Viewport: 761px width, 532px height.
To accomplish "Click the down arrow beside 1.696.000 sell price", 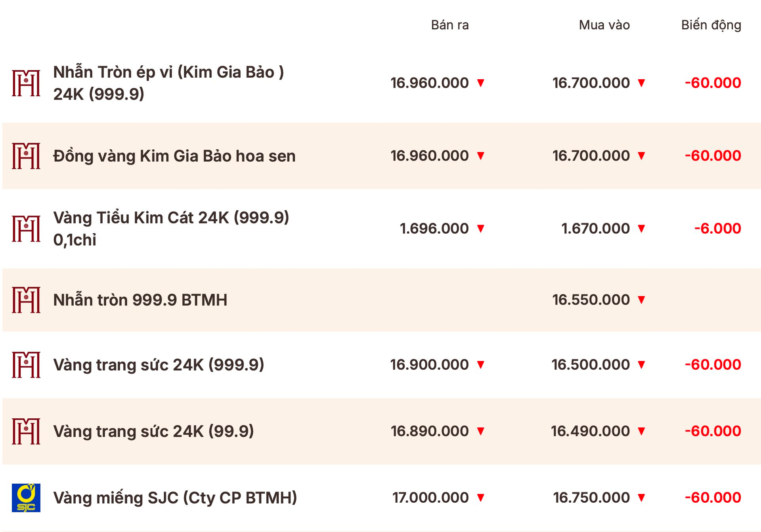I will (481, 229).
